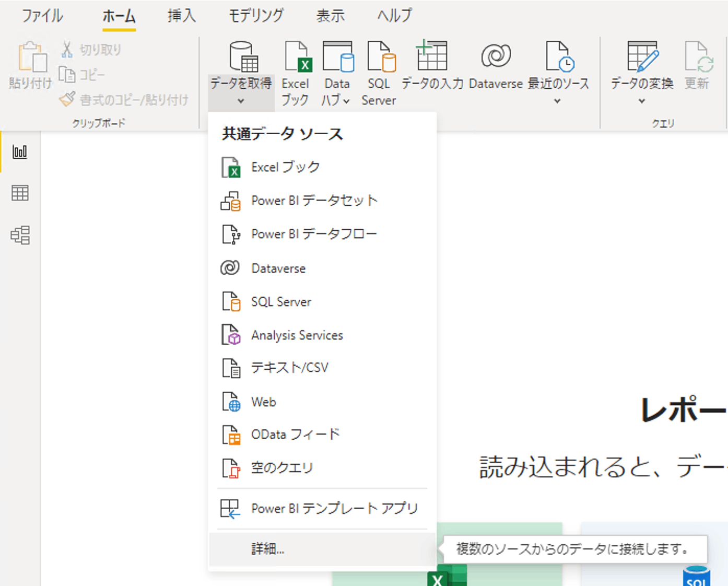Open the ヘルプ tab
This screenshot has height=586, width=728.
[395, 16]
